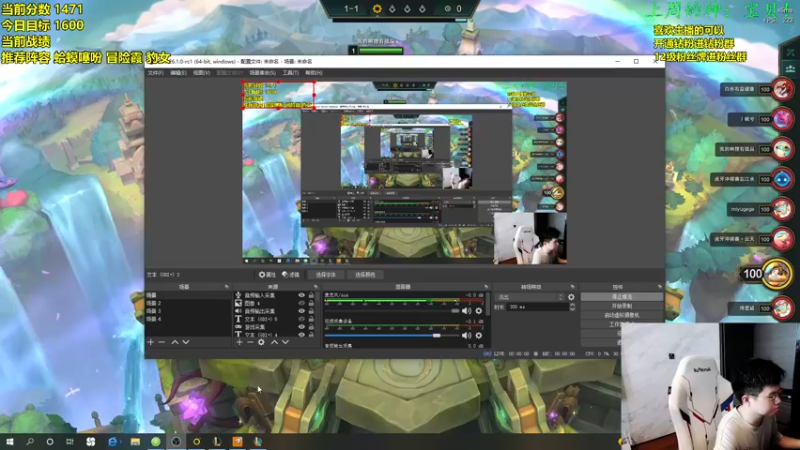Toggle lock on 图像 4 source
The height and width of the screenshot is (450, 800).
pos(311,303)
